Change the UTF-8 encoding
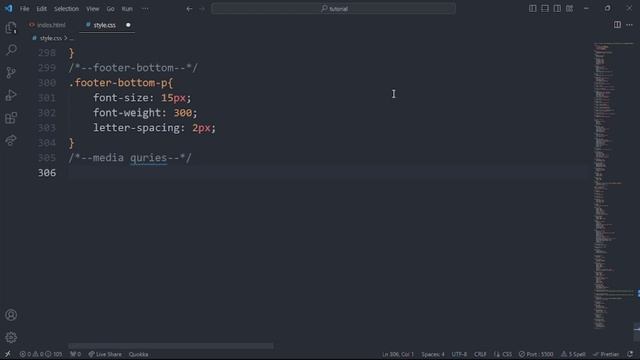640x360 pixels. click(459, 354)
